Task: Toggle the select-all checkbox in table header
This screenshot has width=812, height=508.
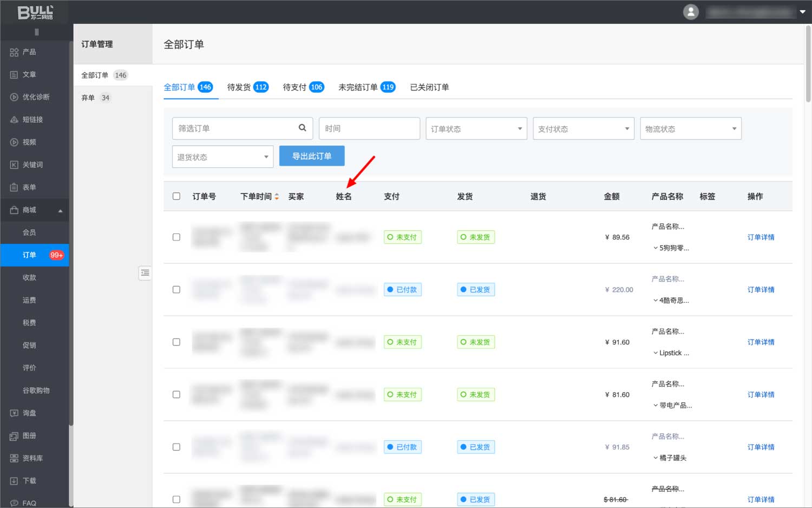Action: click(x=176, y=196)
